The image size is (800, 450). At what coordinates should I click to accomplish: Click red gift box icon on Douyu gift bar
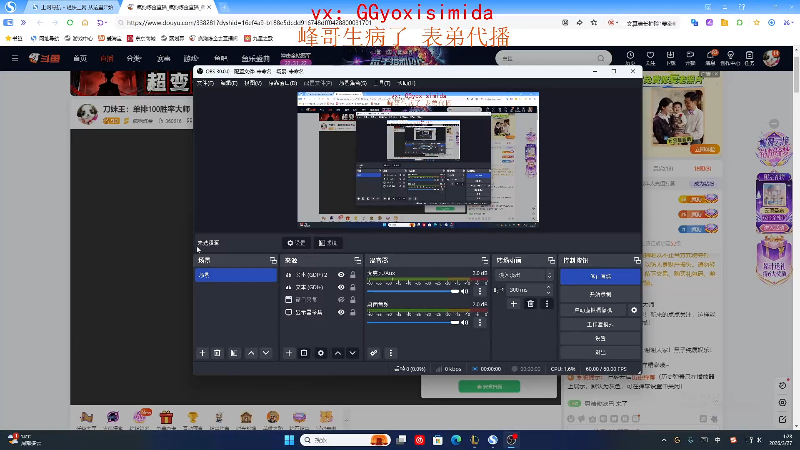coord(166,417)
